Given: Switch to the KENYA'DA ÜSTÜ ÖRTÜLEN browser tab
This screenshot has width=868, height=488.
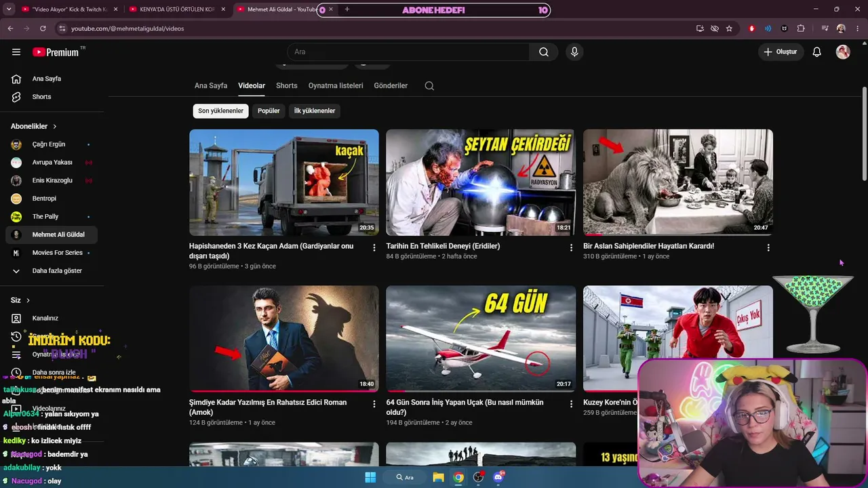Looking at the screenshot, I should [177, 9].
